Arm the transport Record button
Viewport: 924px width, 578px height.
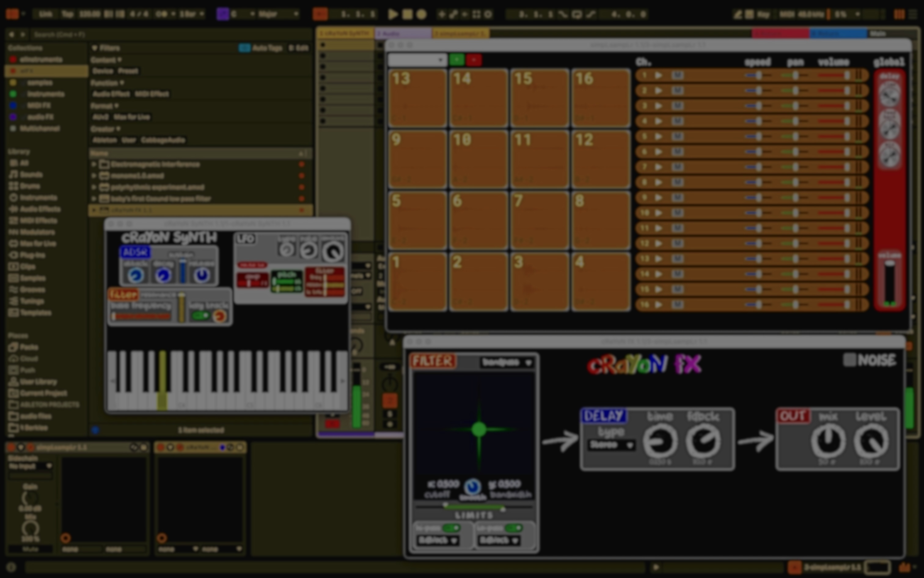click(422, 15)
